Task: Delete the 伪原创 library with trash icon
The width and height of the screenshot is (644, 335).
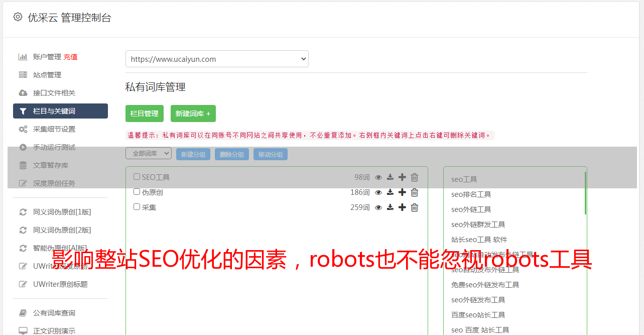Action: [415, 192]
